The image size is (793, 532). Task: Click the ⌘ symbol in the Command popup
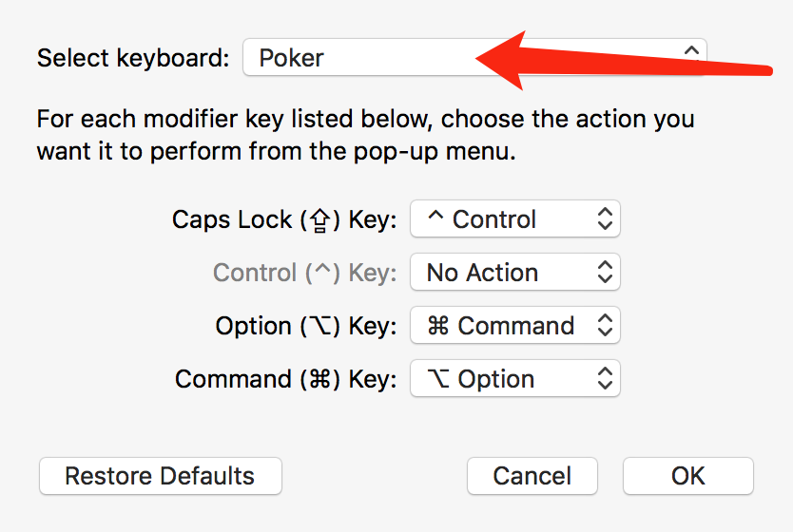point(437,326)
